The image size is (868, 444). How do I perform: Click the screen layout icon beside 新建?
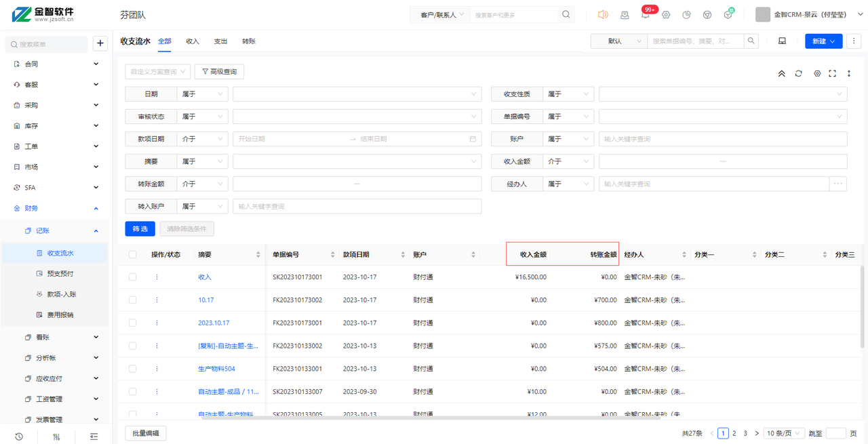(x=782, y=41)
